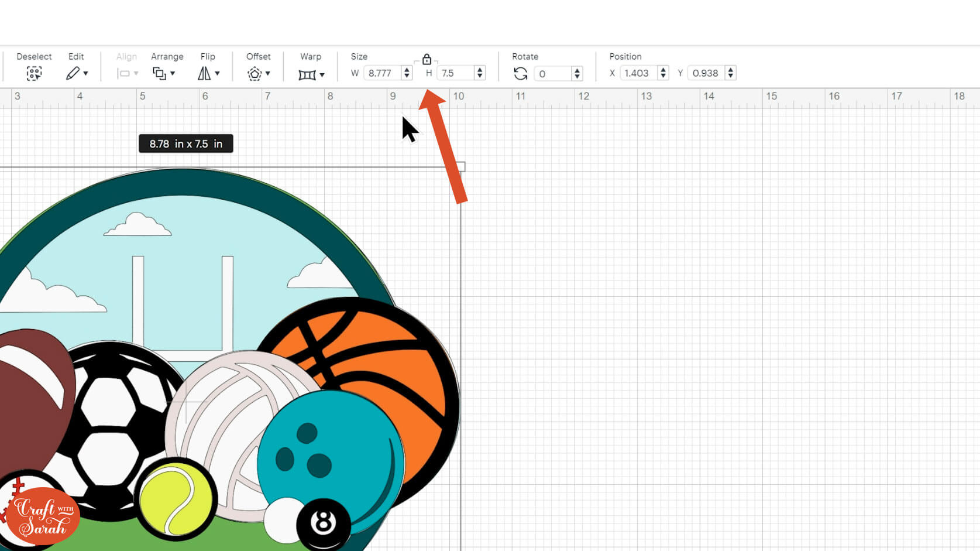Open the Offset dropdown arrow
This screenshot has height=551, width=980.
267,75
